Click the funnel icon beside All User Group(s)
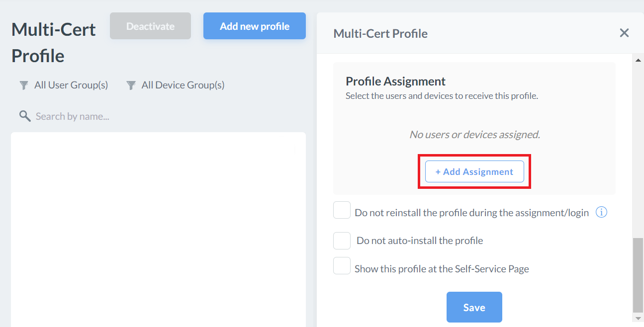Image resolution: width=644 pixels, height=327 pixels. [x=23, y=85]
